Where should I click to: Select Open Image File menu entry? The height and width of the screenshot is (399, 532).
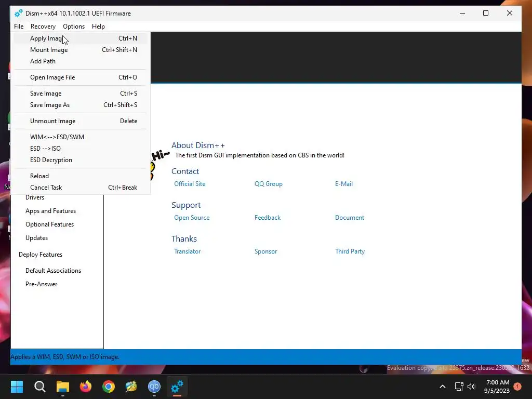(x=81, y=77)
